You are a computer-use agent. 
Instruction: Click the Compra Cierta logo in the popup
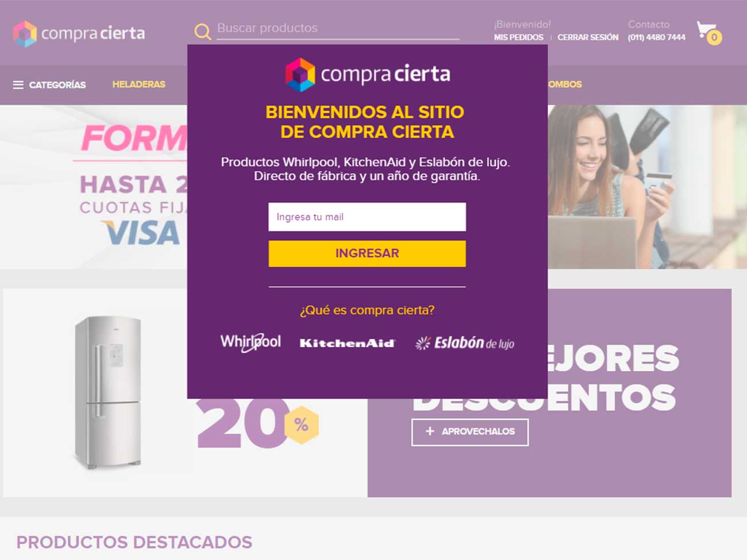pyautogui.click(x=368, y=75)
